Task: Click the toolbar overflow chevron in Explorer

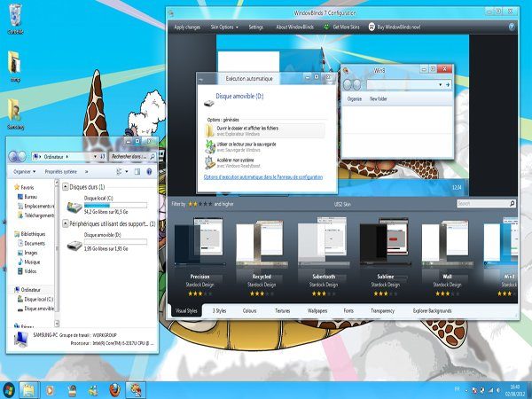Action: [x=87, y=172]
